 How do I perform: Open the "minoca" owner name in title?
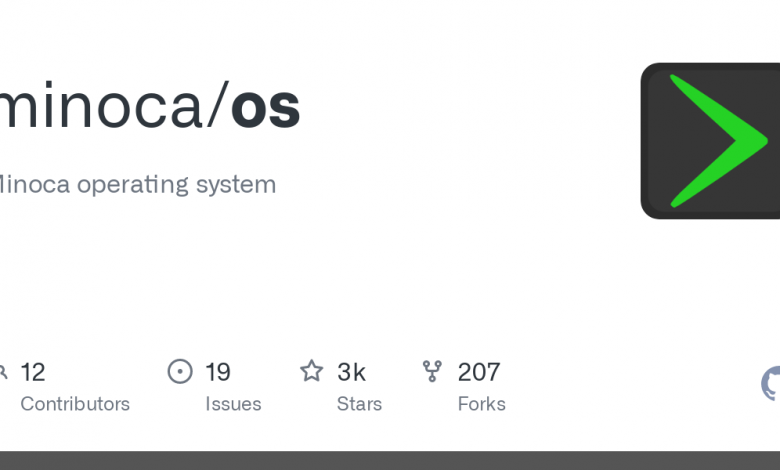coord(101,107)
